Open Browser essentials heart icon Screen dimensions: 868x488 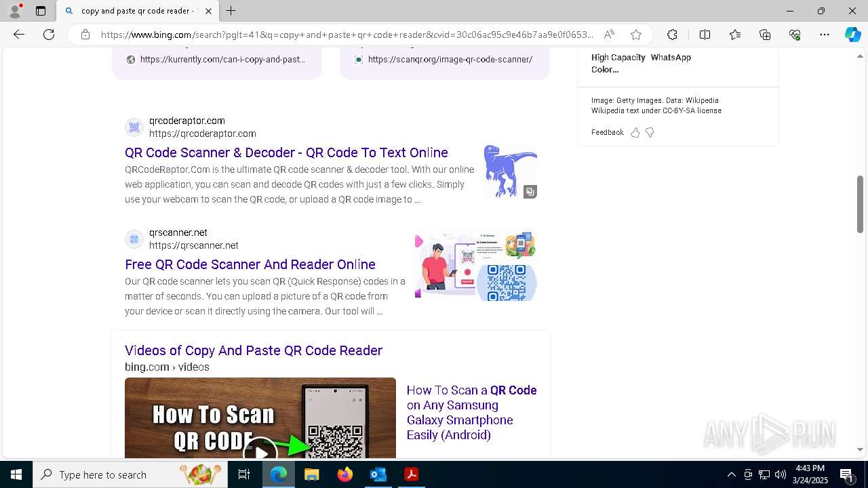click(795, 35)
